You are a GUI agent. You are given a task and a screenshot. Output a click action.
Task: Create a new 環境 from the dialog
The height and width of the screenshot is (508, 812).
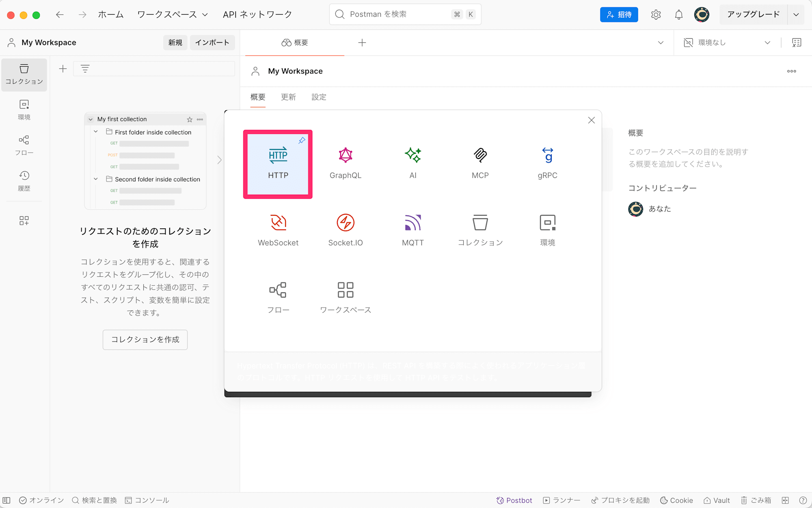(x=547, y=231)
